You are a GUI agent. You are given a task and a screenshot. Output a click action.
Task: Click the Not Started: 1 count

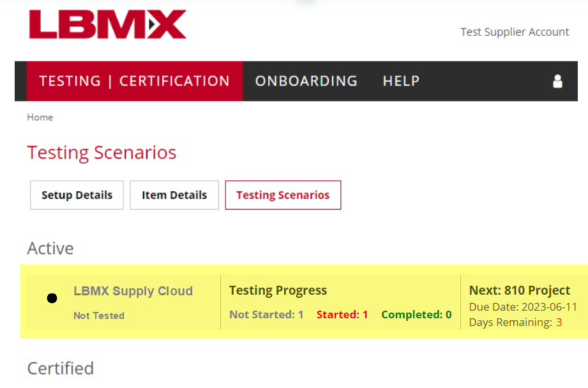[267, 314]
